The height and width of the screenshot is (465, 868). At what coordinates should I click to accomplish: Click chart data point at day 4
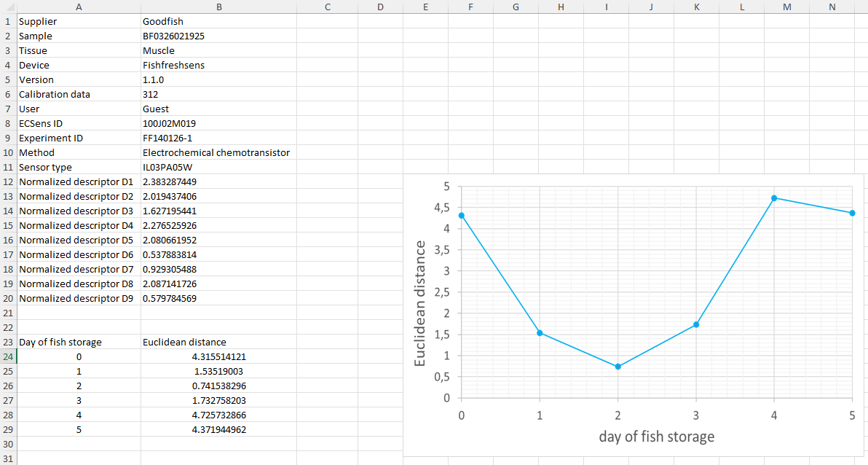coord(774,198)
